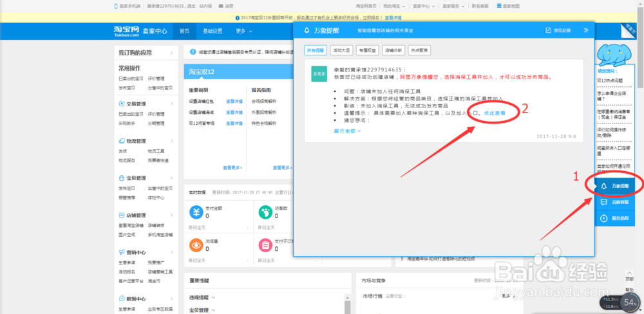Open 淘宝网首页 link in top bar
This screenshot has width=644, height=314.
click(366, 6)
